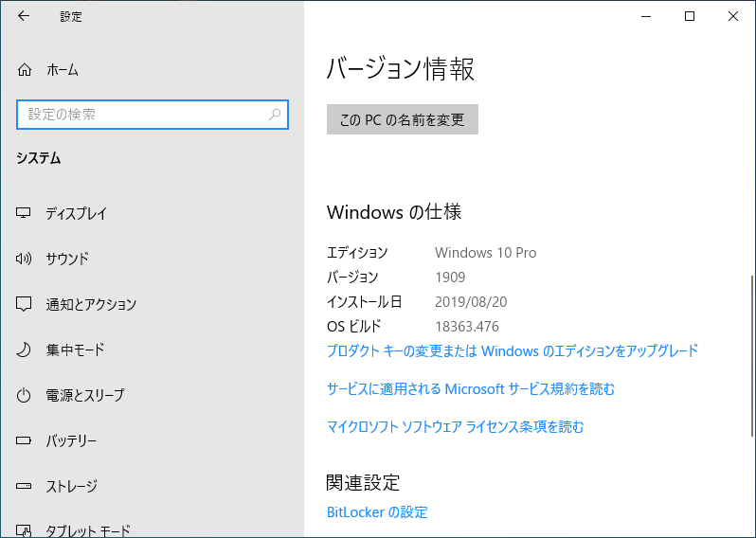Select the ディスプレイ monitor icon
This screenshot has width=756, height=538.
[x=23, y=213]
